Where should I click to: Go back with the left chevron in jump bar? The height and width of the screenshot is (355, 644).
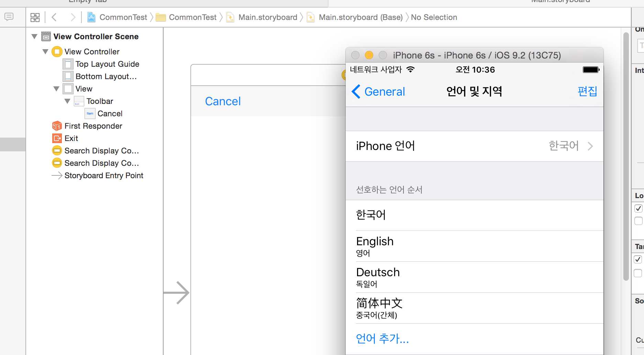(54, 17)
